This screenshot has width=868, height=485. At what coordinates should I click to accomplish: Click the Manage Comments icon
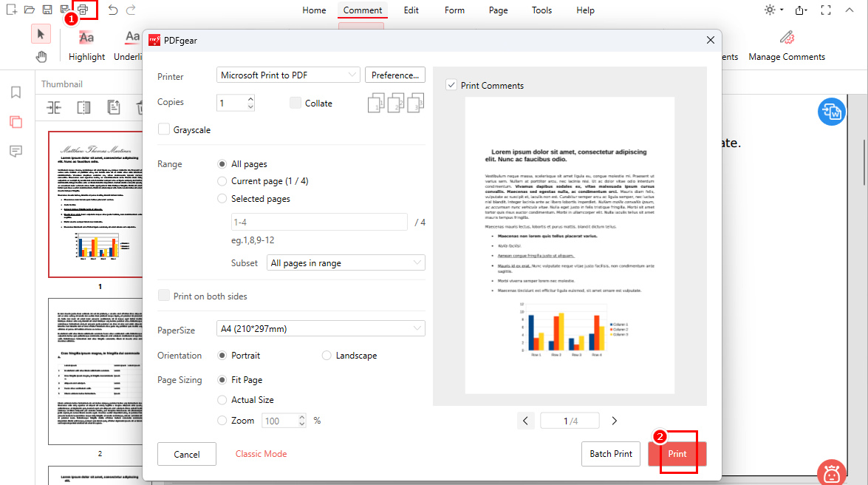[x=786, y=42]
